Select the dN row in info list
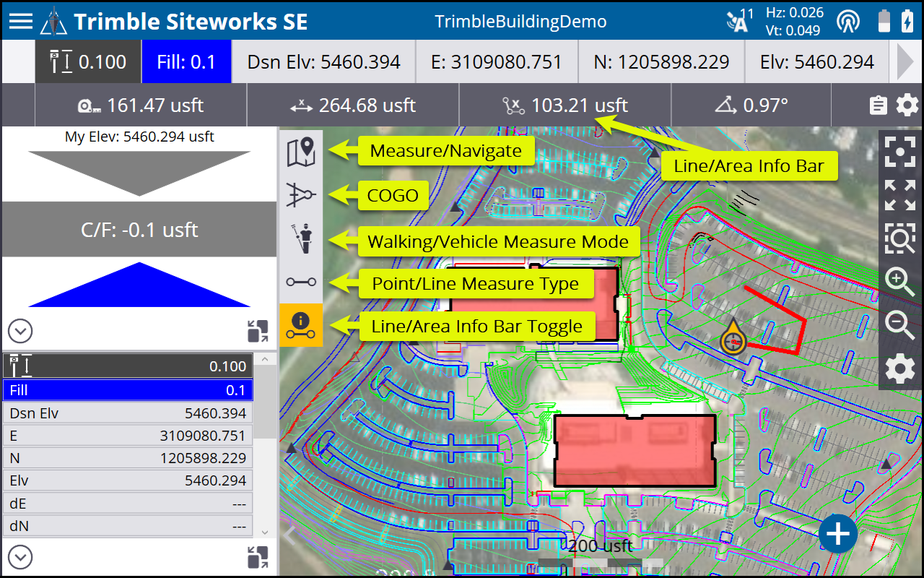Viewport: 924px width, 578px height. pyautogui.click(x=128, y=526)
